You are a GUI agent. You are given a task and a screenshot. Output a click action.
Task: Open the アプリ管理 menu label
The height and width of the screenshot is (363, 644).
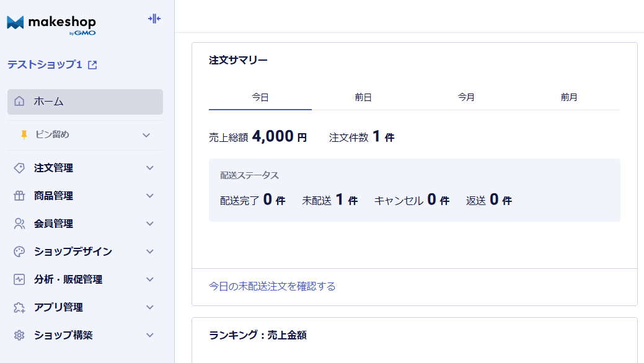click(x=58, y=308)
